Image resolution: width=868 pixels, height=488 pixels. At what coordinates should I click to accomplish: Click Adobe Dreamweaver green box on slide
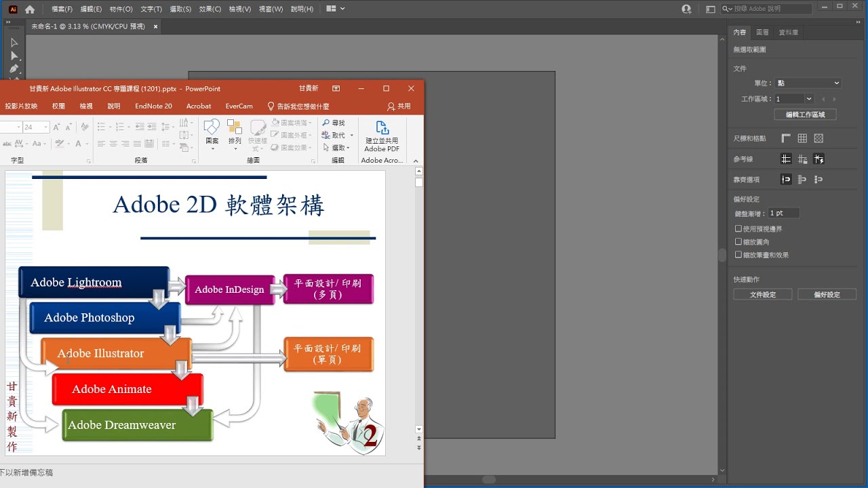point(138,425)
